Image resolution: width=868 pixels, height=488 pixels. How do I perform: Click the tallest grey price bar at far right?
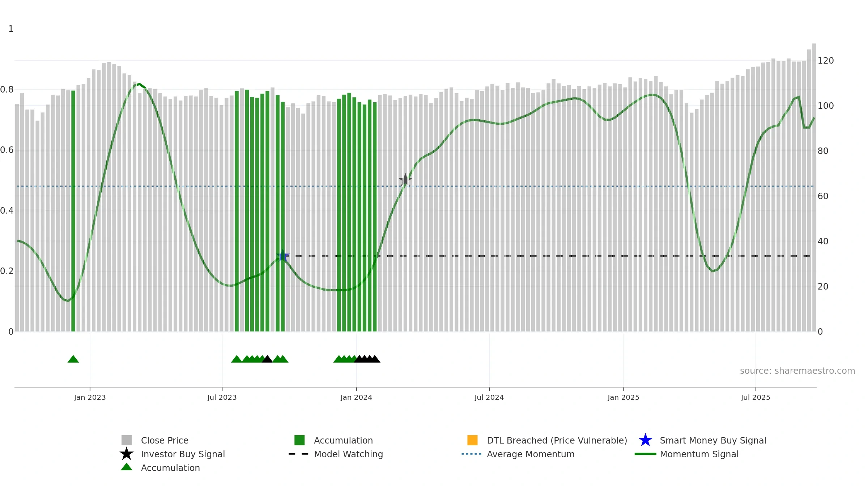(x=814, y=188)
